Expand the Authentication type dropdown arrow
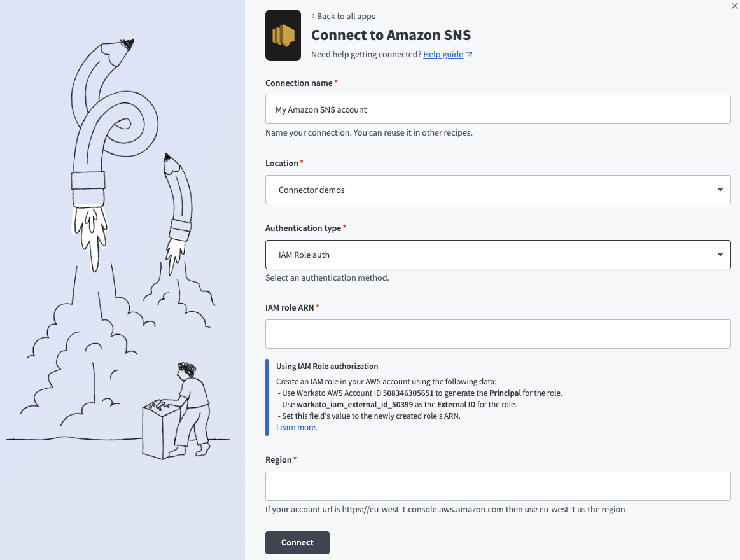Image resolution: width=740 pixels, height=560 pixels. tap(720, 255)
